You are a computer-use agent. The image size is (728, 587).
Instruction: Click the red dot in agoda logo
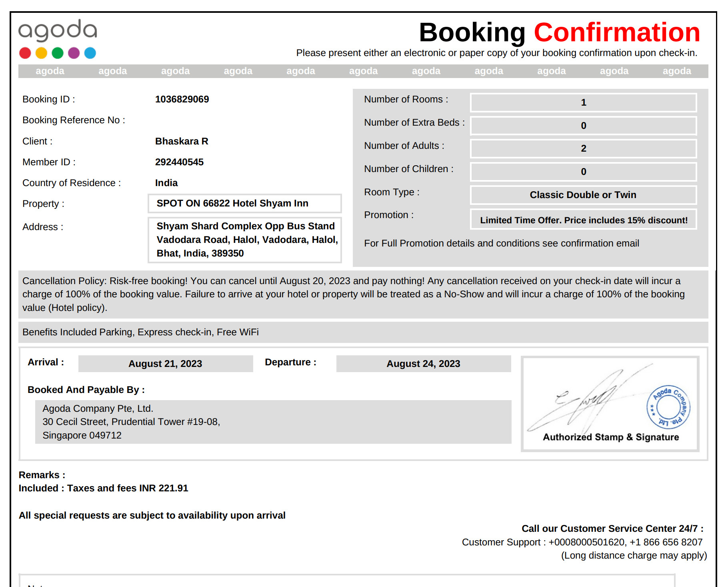(25, 53)
